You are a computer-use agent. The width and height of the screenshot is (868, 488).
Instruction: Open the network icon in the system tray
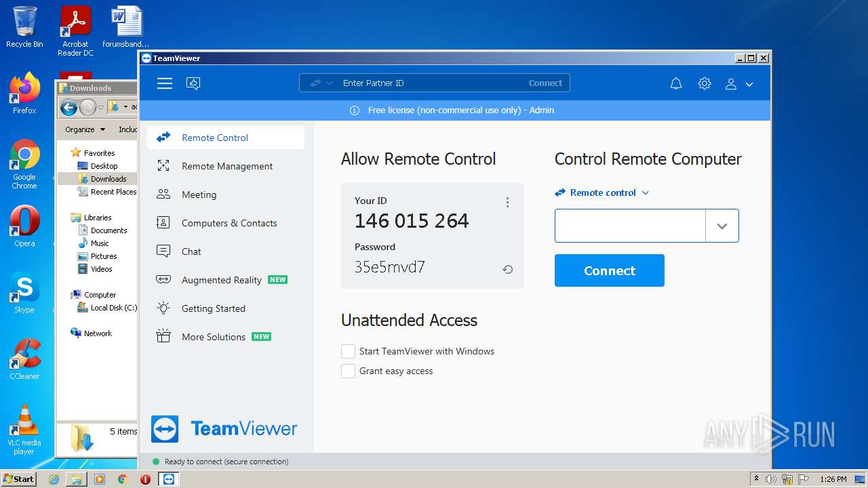point(787,479)
